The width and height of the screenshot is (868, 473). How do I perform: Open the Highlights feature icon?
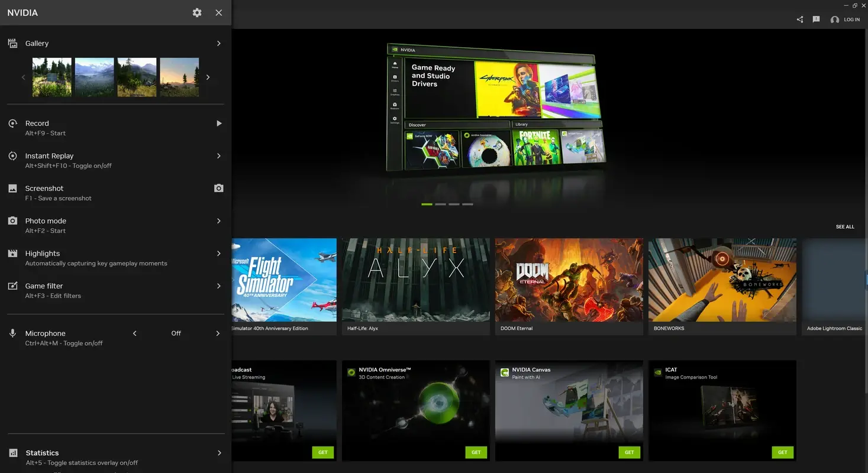[12, 253]
